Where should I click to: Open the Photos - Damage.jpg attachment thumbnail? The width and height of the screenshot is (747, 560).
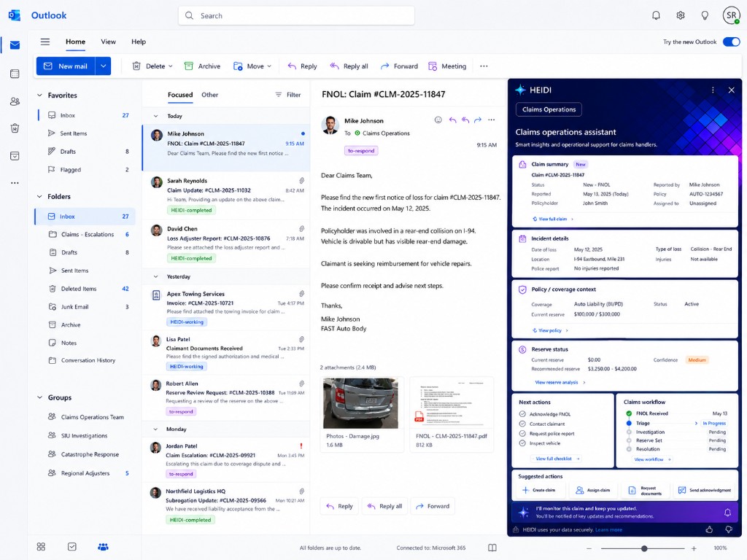[x=360, y=402]
